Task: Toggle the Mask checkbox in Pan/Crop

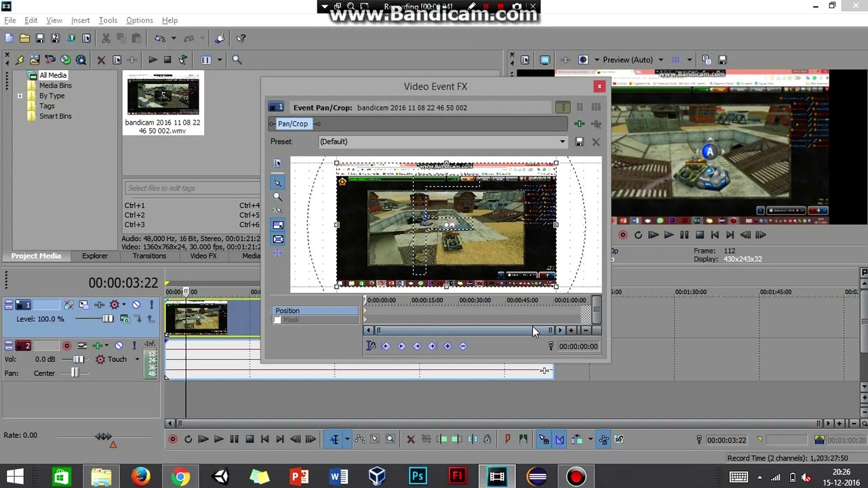Action: (277, 320)
